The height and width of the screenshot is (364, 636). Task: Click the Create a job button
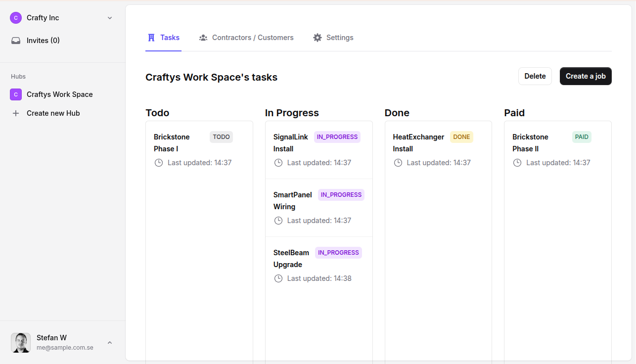click(x=586, y=76)
